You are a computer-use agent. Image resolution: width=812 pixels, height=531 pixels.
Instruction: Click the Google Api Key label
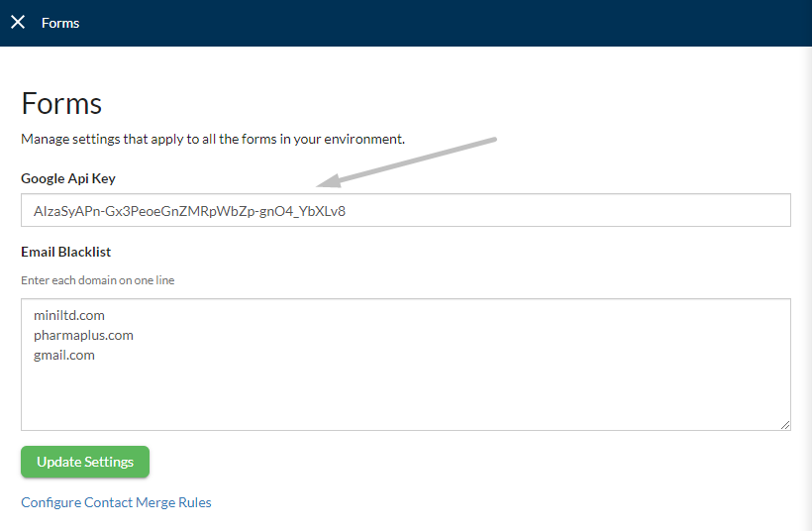click(68, 178)
